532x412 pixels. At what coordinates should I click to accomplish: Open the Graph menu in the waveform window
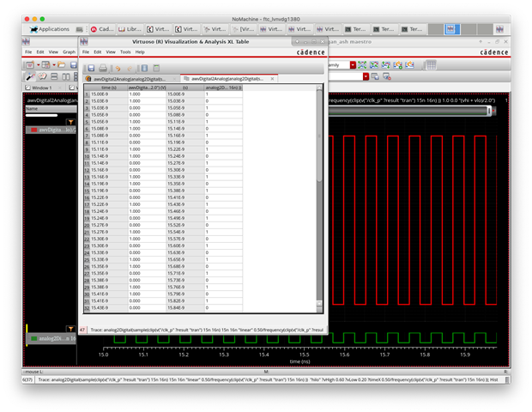[x=69, y=51]
